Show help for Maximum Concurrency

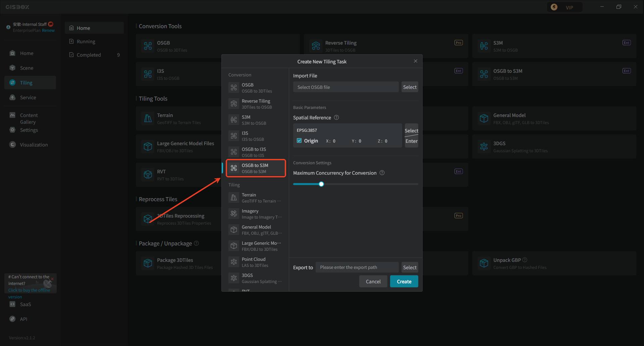pos(382,173)
